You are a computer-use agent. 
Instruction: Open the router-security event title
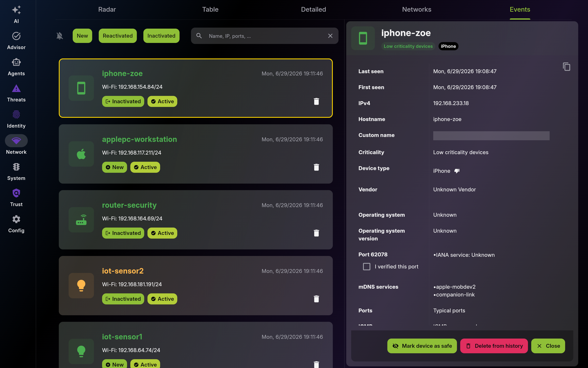[x=129, y=205]
